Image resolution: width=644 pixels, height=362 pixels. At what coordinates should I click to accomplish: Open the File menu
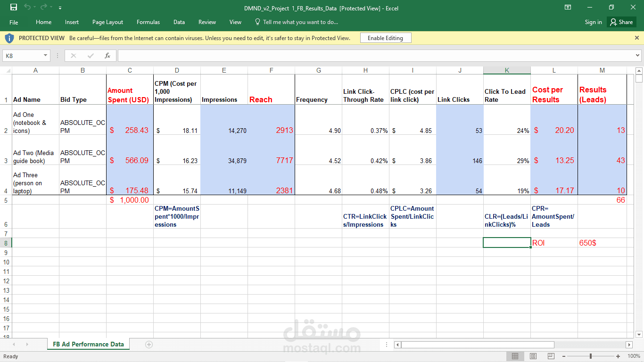click(14, 22)
